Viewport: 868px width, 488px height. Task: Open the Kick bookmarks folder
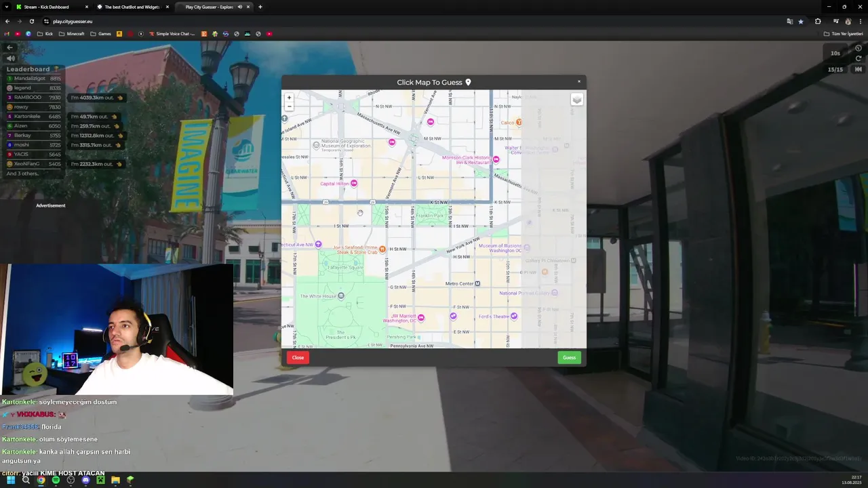click(45, 33)
